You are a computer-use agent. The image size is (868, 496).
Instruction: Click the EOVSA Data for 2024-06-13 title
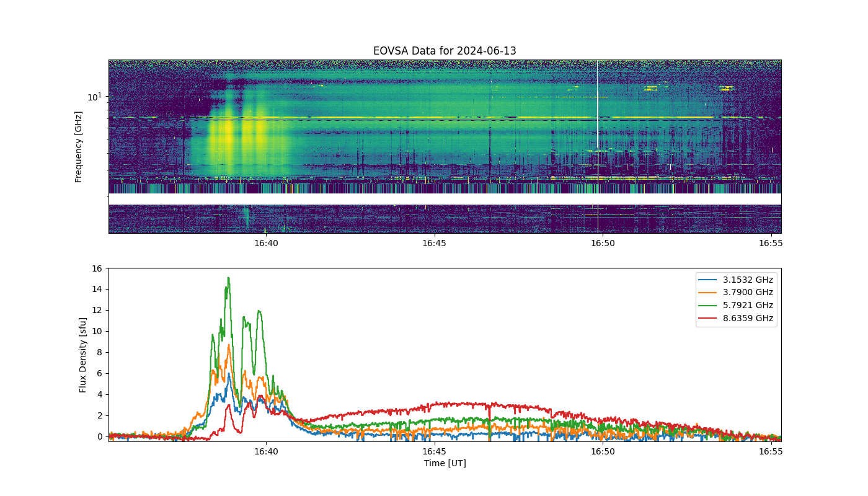445,51
